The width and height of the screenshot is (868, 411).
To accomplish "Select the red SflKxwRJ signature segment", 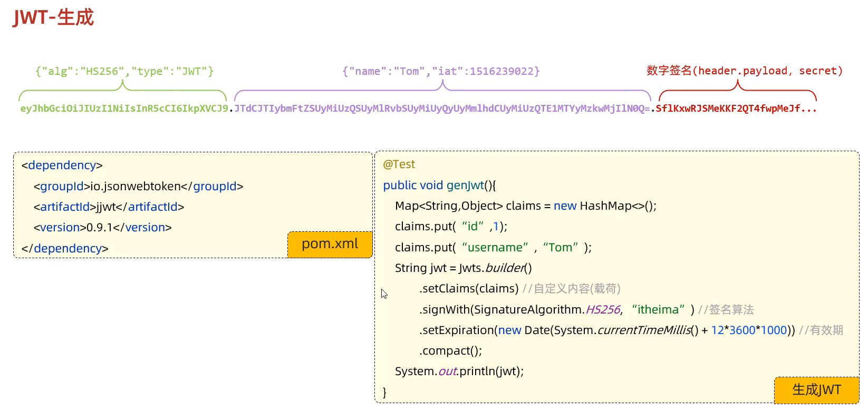I will pos(736,109).
